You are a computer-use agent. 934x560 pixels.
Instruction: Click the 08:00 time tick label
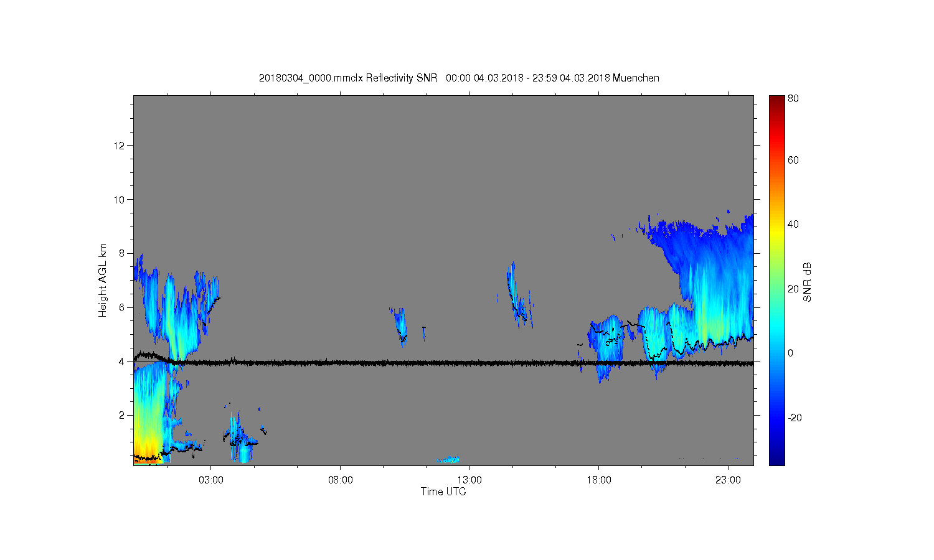341,480
